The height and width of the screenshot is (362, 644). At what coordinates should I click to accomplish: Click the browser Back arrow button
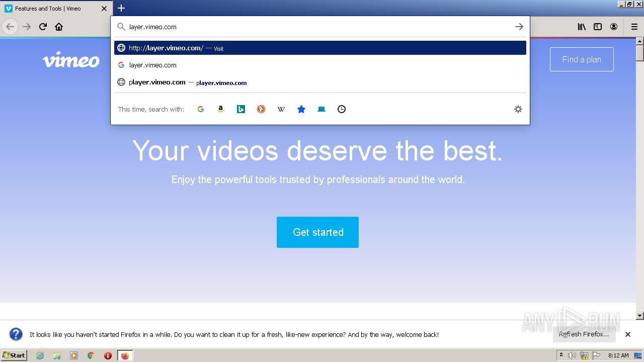pyautogui.click(x=10, y=27)
